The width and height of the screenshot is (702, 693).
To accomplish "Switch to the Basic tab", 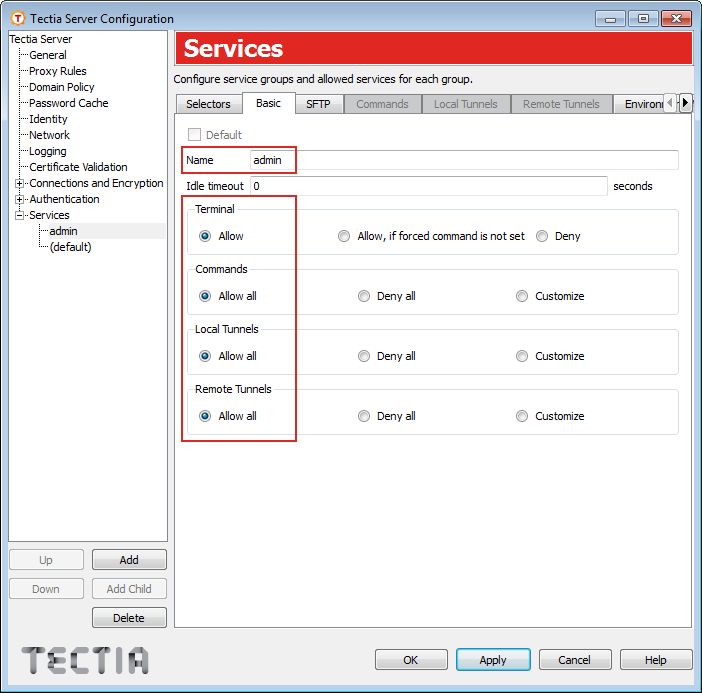I will point(269,103).
